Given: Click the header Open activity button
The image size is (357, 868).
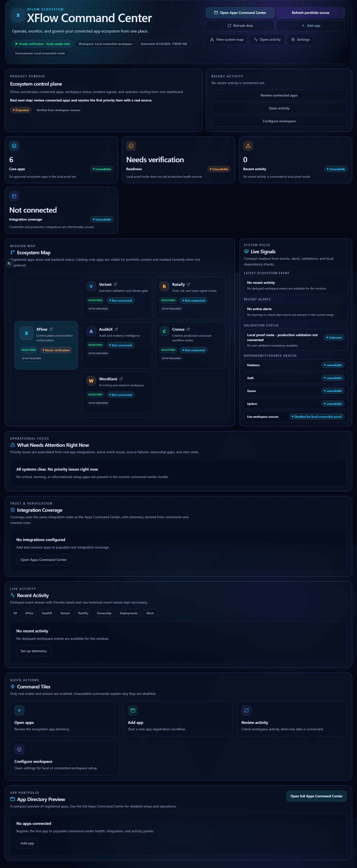Looking at the screenshot, I should click(x=267, y=39).
